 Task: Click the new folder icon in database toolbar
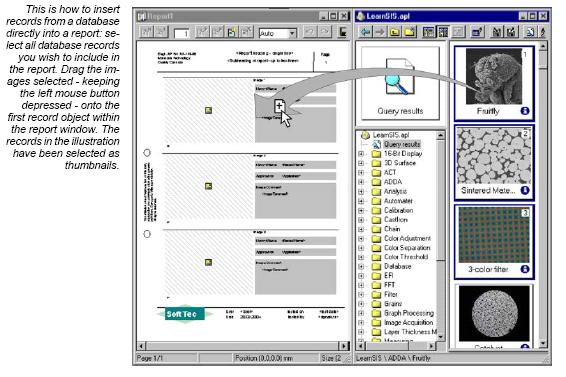pyautogui.click(x=409, y=32)
